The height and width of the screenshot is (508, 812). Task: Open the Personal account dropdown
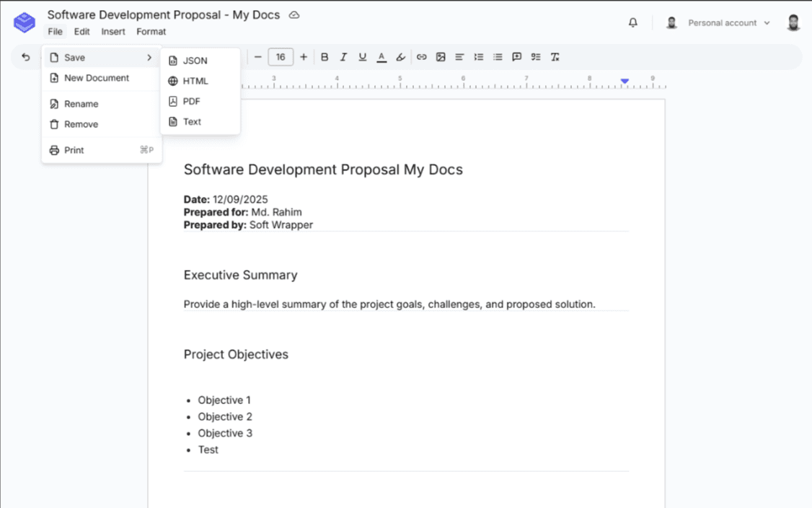point(728,22)
